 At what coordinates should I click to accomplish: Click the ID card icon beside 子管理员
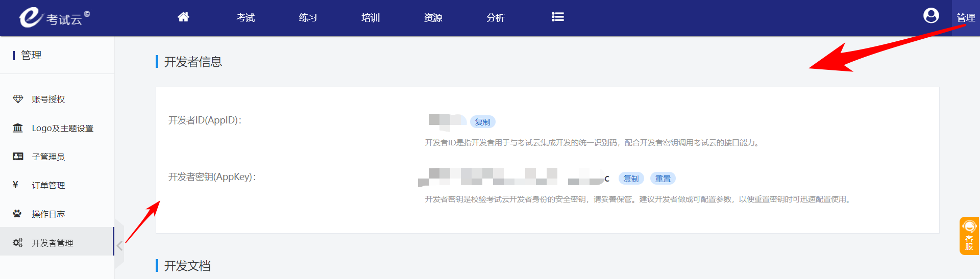click(x=18, y=157)
